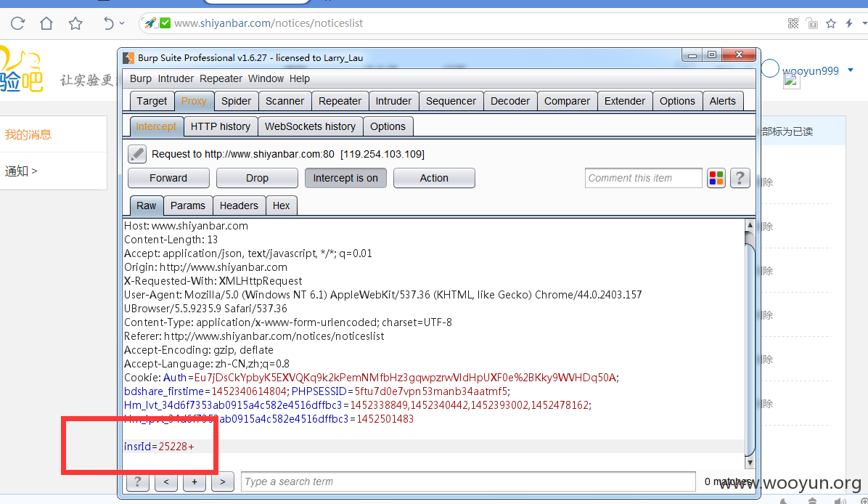Open the Intruder menu
868x504 pixels.
(176, 78)
